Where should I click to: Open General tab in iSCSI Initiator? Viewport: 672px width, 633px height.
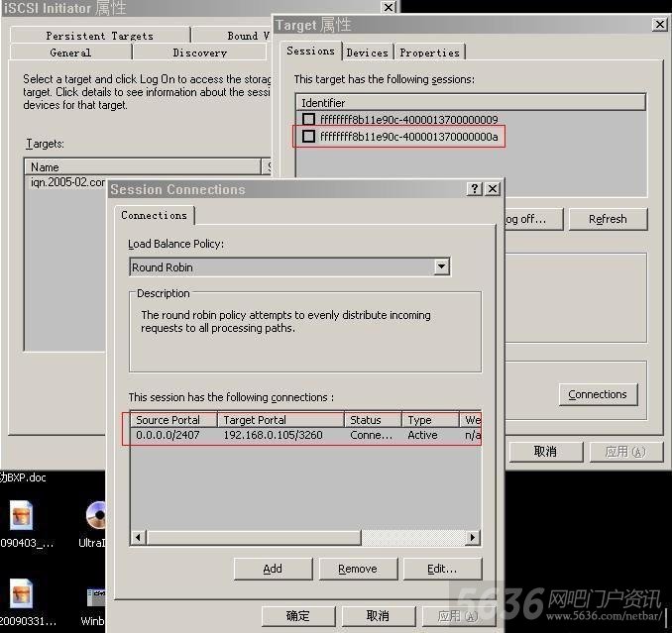70,53
